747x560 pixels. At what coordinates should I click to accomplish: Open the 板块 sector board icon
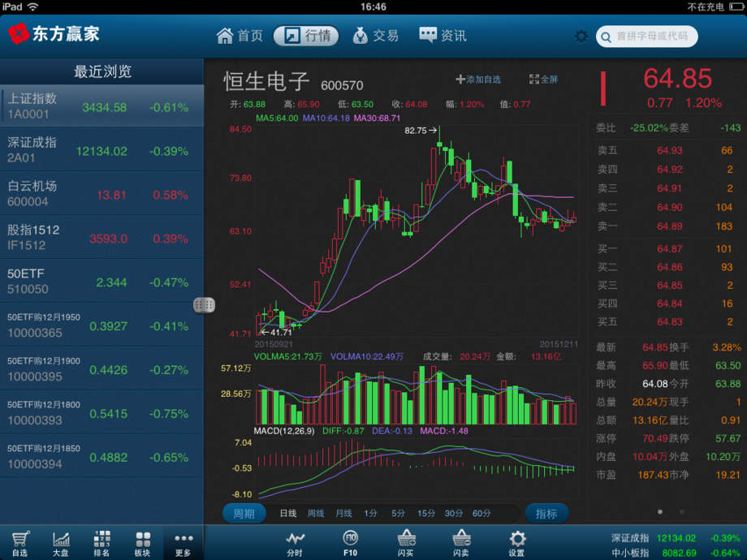(x=142, y=541)
